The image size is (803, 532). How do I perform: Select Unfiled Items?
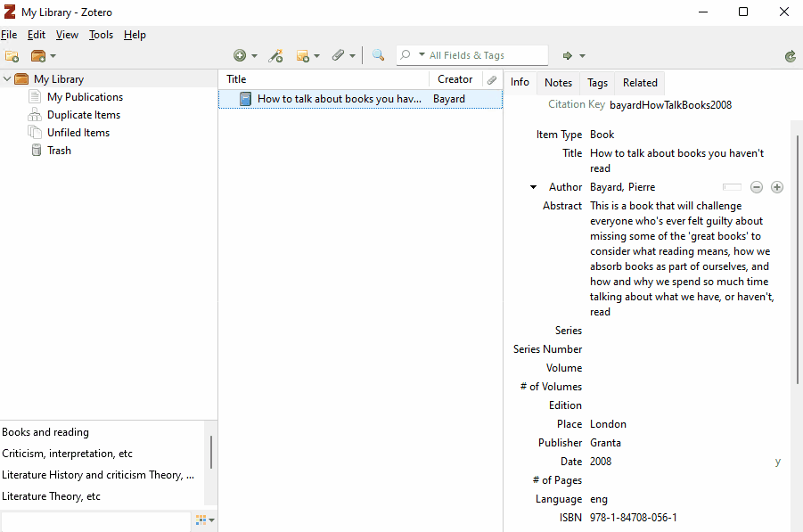pyautogui.click(x=78, y=133)
